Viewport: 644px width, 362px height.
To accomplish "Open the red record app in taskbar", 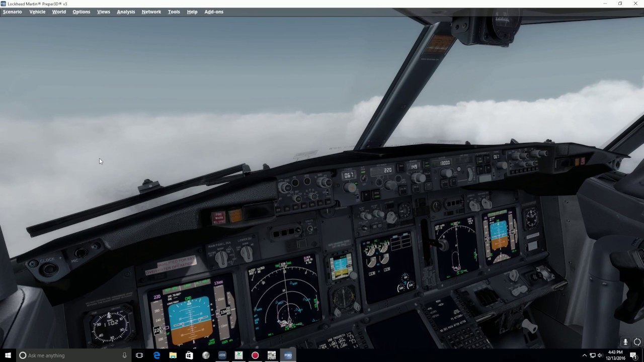I will point(255,355).
